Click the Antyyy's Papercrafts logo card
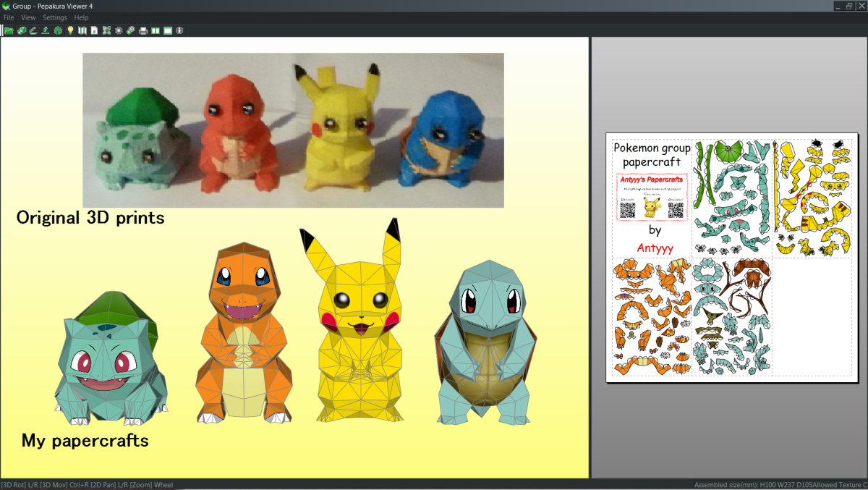This screenshot has height=490, width=868. coord(652,197)
